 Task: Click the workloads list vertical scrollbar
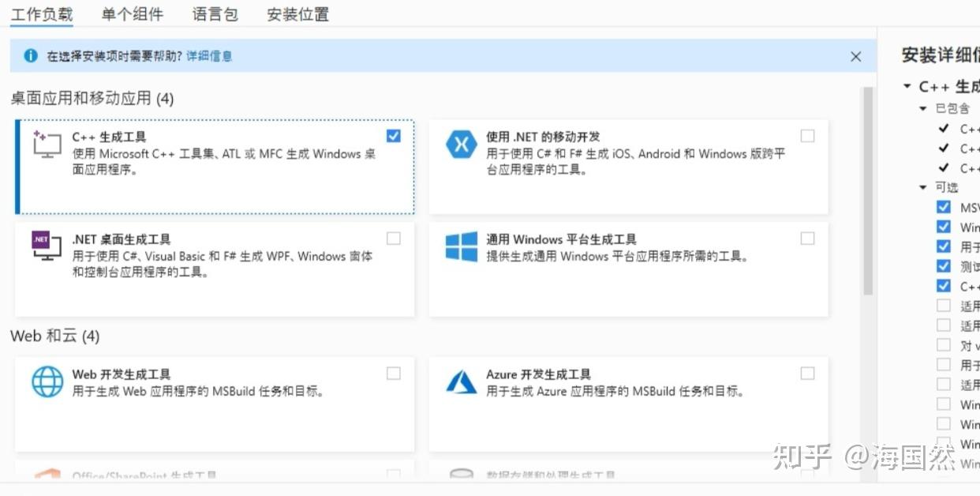tap(869, 190)
